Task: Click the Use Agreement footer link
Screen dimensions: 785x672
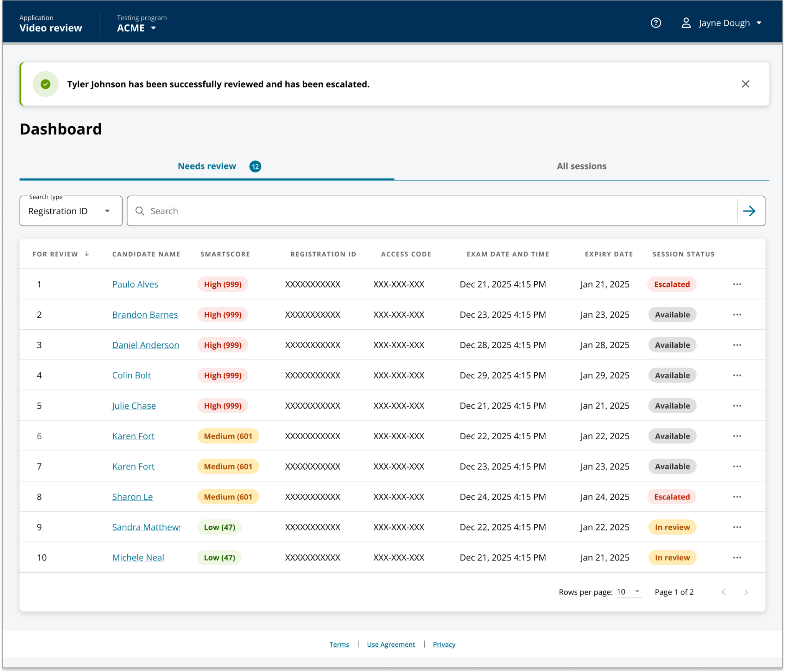Action: (391, 645)
